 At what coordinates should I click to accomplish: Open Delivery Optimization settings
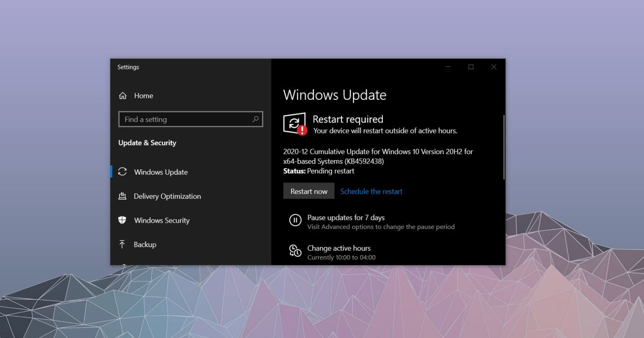point(167,196)
